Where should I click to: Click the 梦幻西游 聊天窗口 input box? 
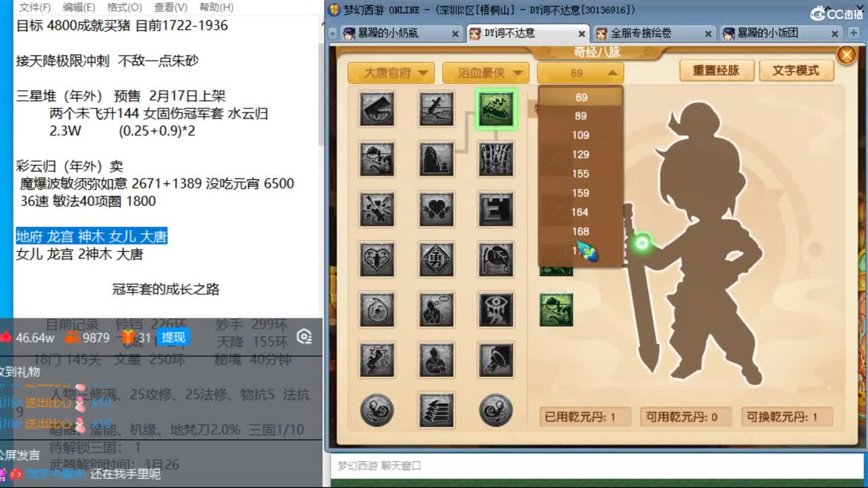pos(597,466)
